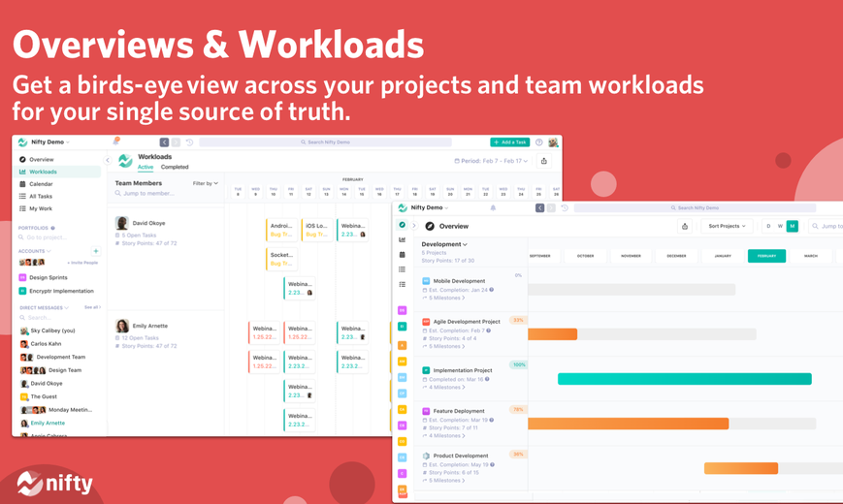The height and width of the screenshot is (504, 843).
Task: Click the export icon in Overview toolbar
Action: click(x=685, y=226)
